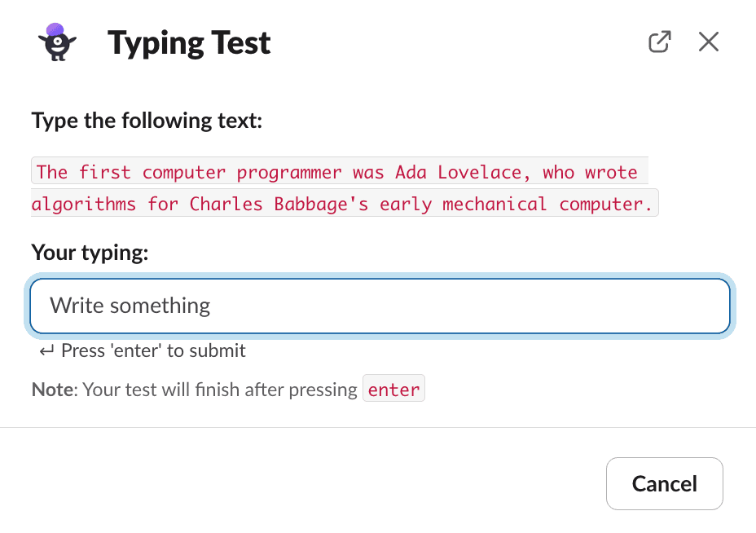Click the word 'algorithms' in the sample
Screen dimensions: 756x533
tap(83, 204)
